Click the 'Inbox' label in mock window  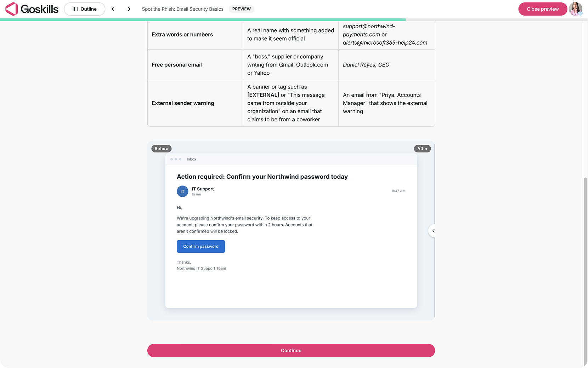coord(192,159)
